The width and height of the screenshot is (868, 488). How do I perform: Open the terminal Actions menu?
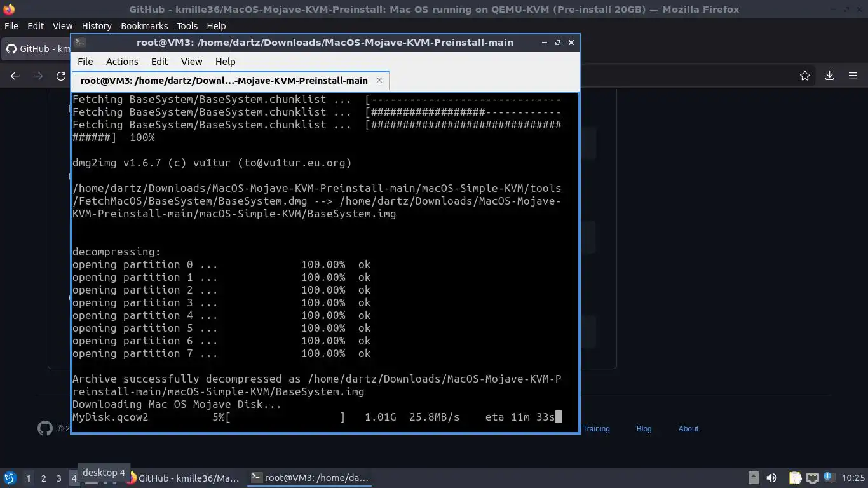click(122, 62)
